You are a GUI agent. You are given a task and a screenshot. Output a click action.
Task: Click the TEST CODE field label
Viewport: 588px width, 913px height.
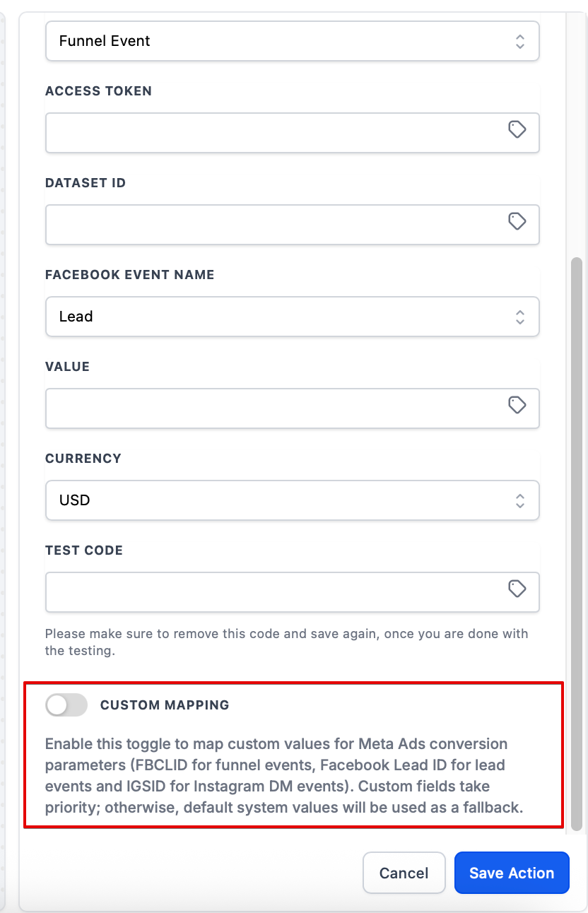coord(84,550)
